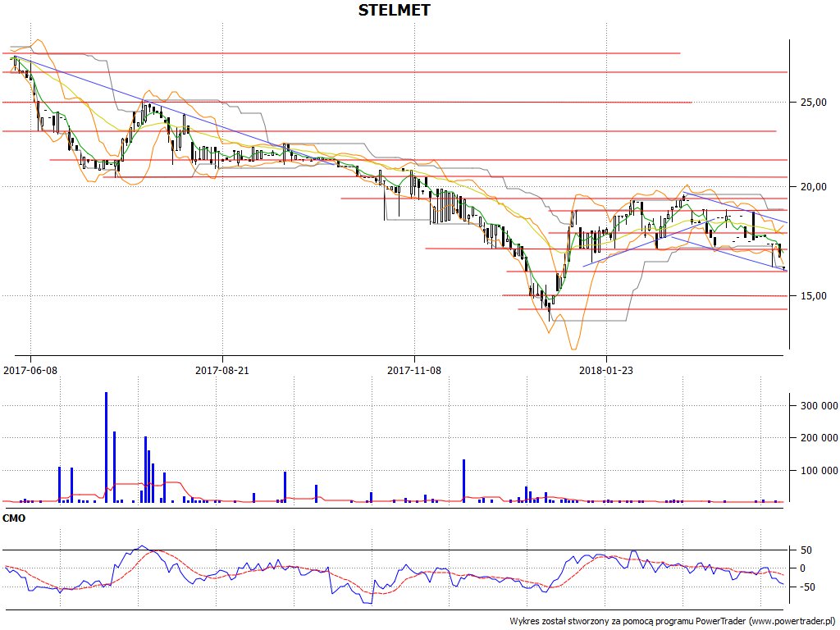Select the 2017-08-21 date label
The height and width of the screenshot is (630, 840).
[x=221, y=370]
